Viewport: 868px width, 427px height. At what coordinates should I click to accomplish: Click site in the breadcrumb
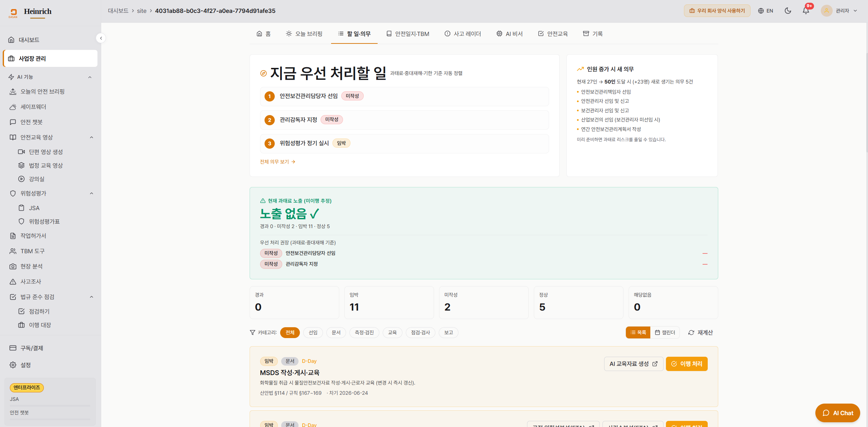pos(142,11)
